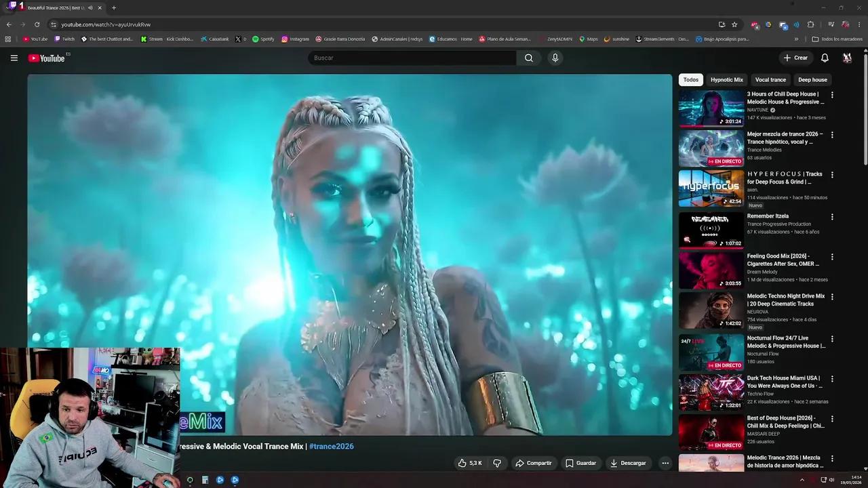Image resolution: width=868 pixels, height=488 pixels.
Task: Click the magnifier search button
Action: tap(529, 58)
